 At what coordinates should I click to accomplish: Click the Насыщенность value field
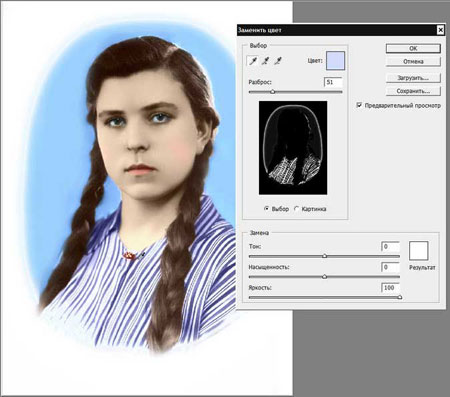[390, 267]
